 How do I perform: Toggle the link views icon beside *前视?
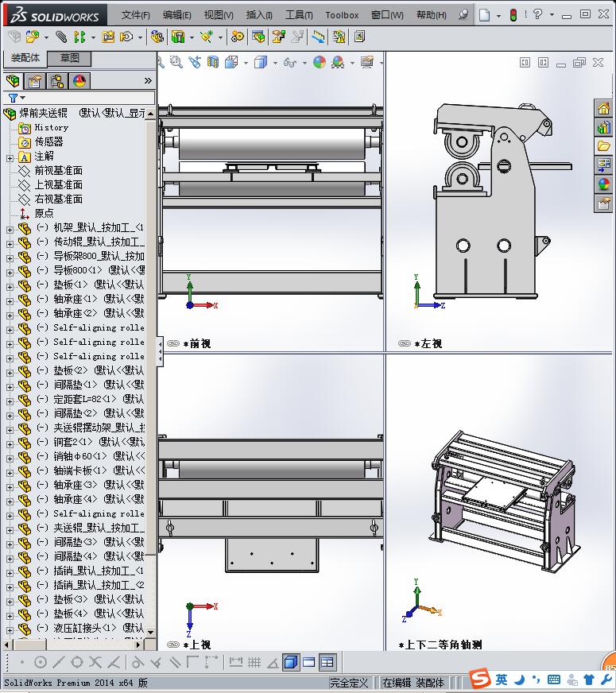(x=172, y=343)
